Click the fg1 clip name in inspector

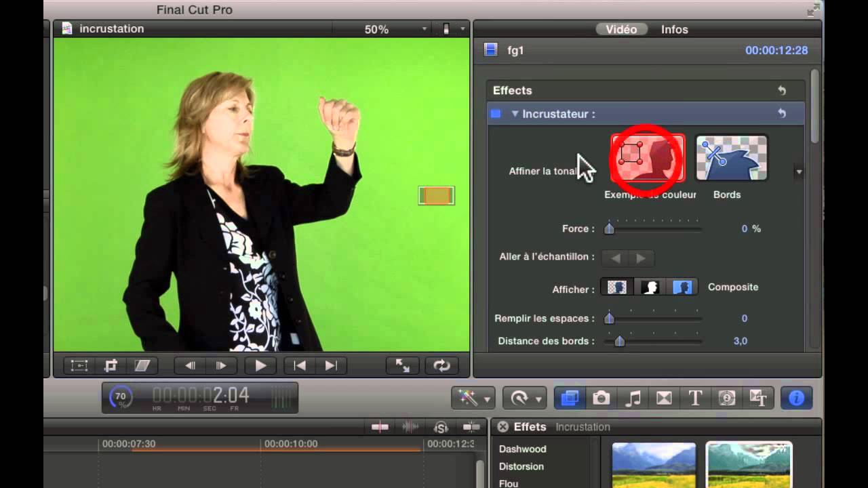pyautogui.click(x=515, y=50)
